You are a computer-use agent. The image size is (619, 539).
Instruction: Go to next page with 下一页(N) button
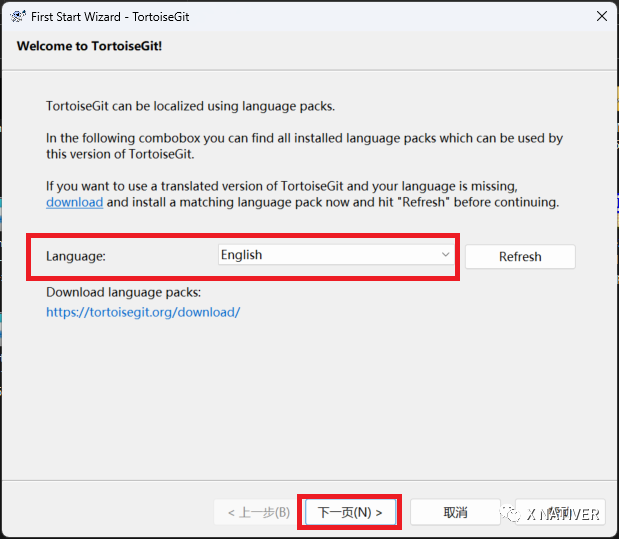coord(350,512)
